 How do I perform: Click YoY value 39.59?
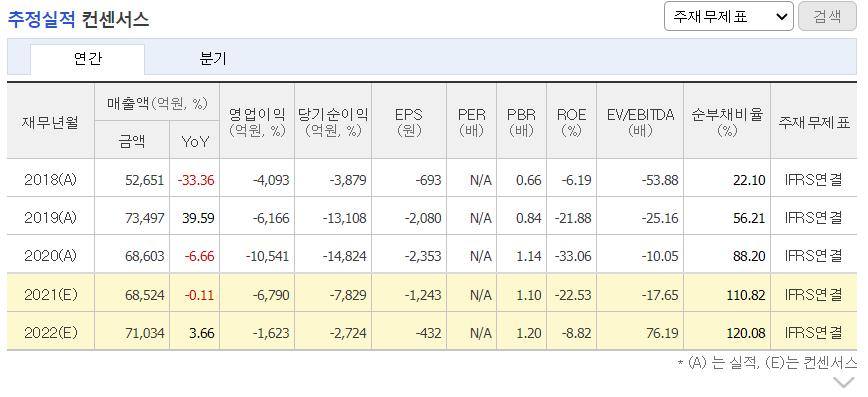198,218
